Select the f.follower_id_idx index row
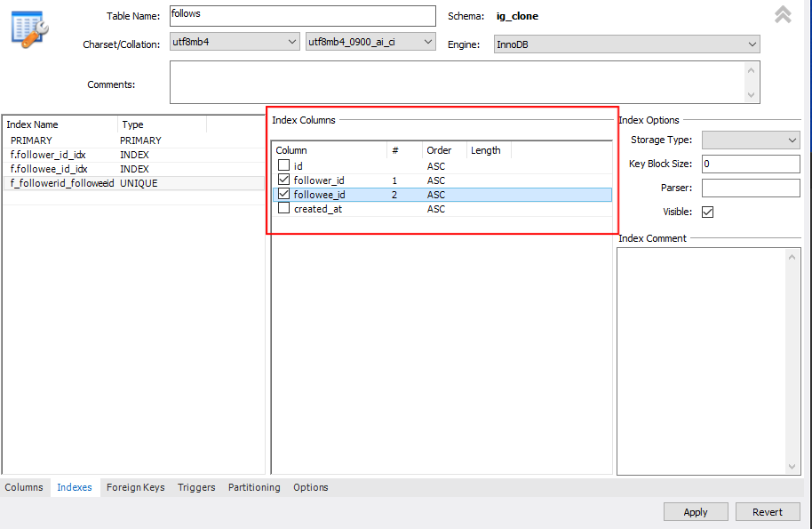This screenshot has height=529, width=812. (x=133, y=155)
